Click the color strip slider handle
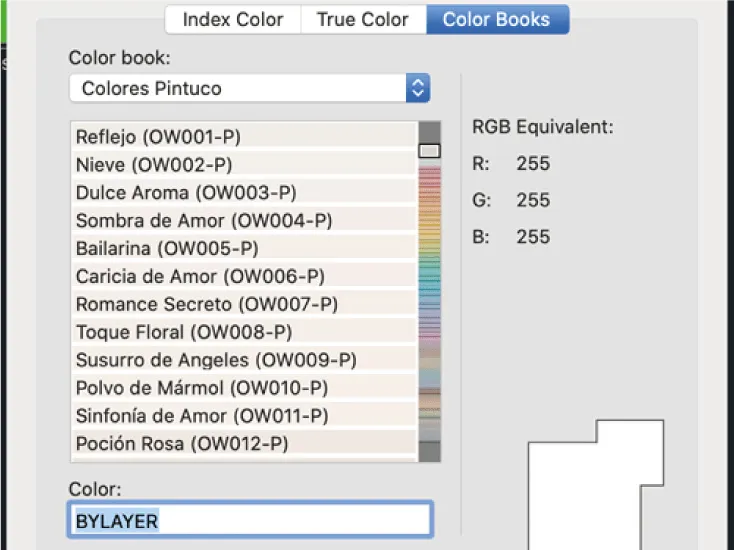The width and height of the screenshot is (734, 550). tap(429, 151)
